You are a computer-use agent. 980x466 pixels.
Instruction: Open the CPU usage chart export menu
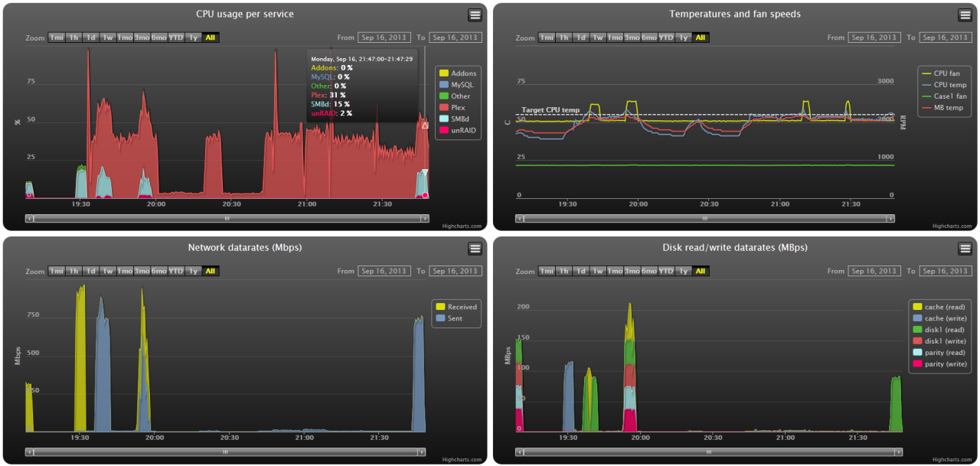pos(475,15)
